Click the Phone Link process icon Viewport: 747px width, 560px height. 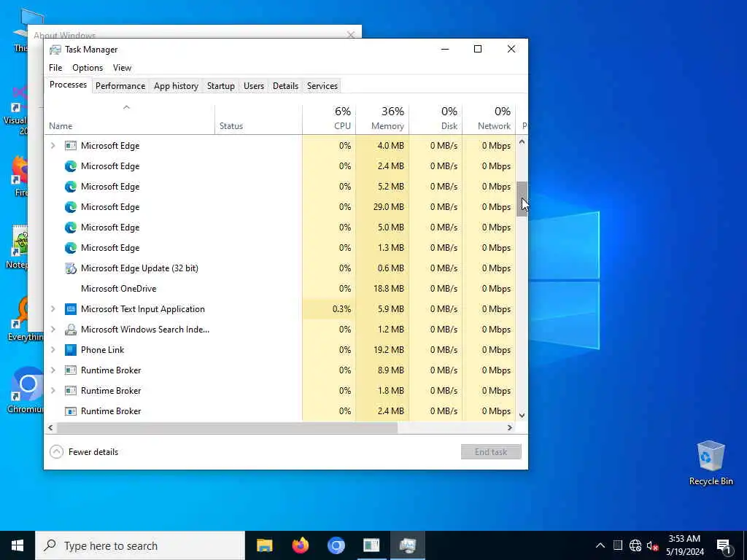coord(71,350)
